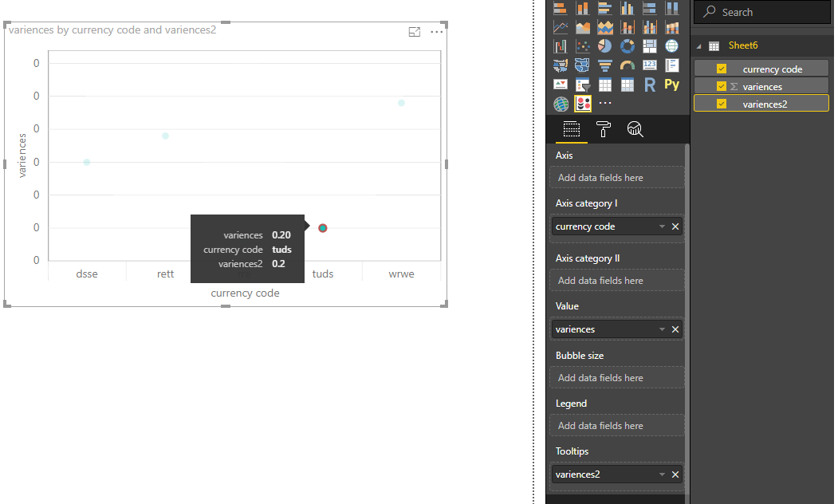Screen dimensions: 838x504
Task: Select the Filled map icon
Action: coord(560,65)
